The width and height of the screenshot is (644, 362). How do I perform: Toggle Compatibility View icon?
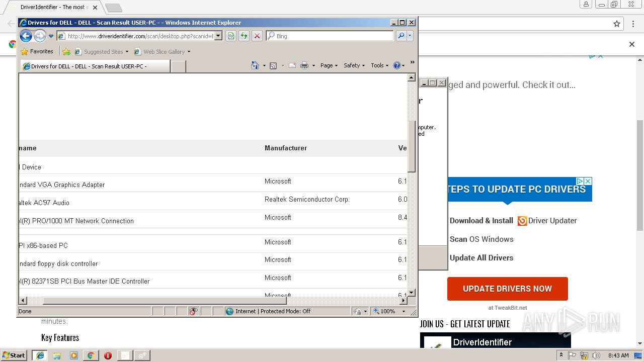(x=231, y=36)
